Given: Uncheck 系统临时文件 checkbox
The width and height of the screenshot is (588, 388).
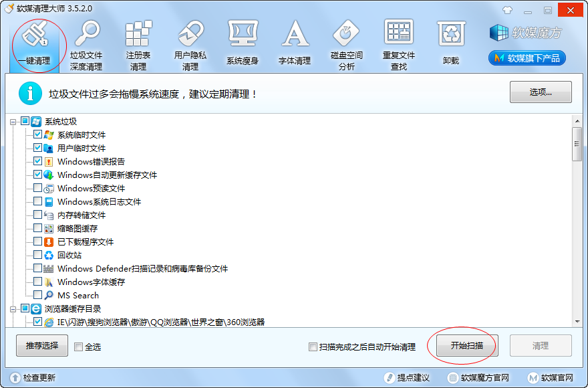Looking at the screenshot, I should point(37,134).
